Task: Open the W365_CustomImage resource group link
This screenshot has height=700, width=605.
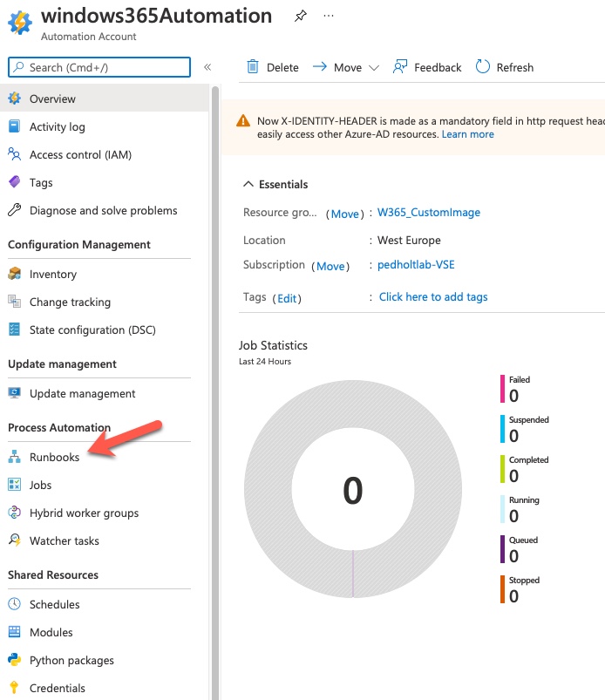Action: click(429, 212)
